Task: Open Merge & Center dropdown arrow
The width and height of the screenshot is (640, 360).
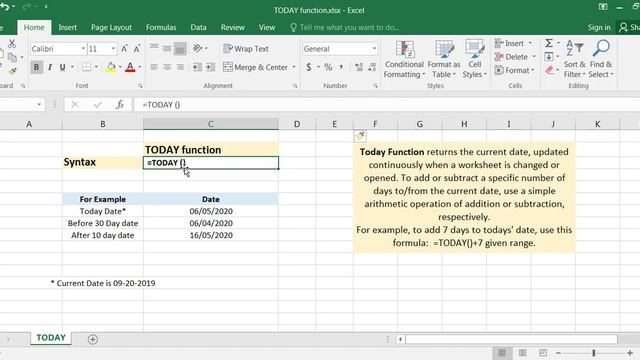Action: click(294, 67)
